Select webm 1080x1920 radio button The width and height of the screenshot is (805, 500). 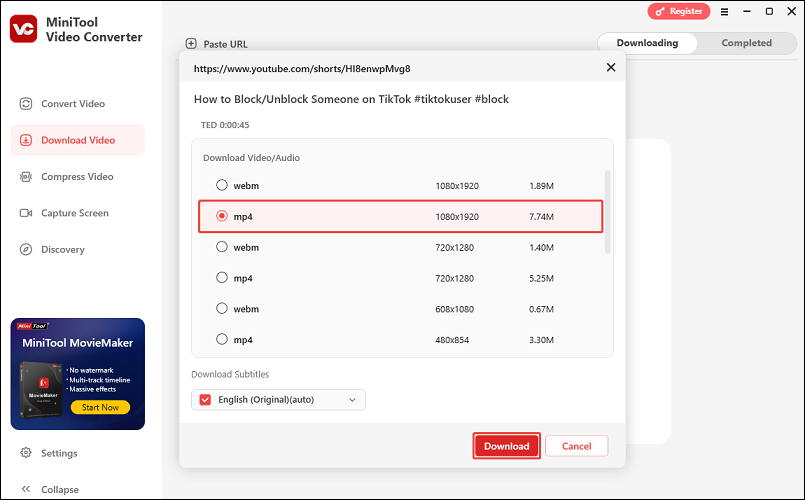[x=221, y=185]
